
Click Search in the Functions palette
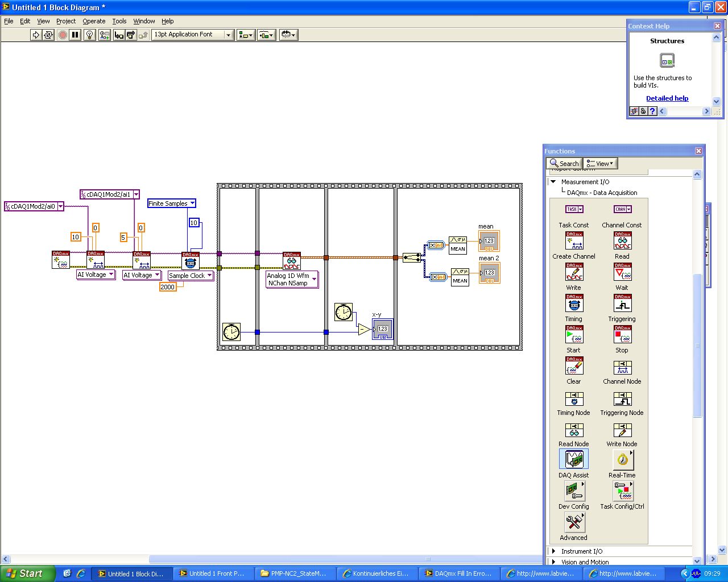point(564,164)
